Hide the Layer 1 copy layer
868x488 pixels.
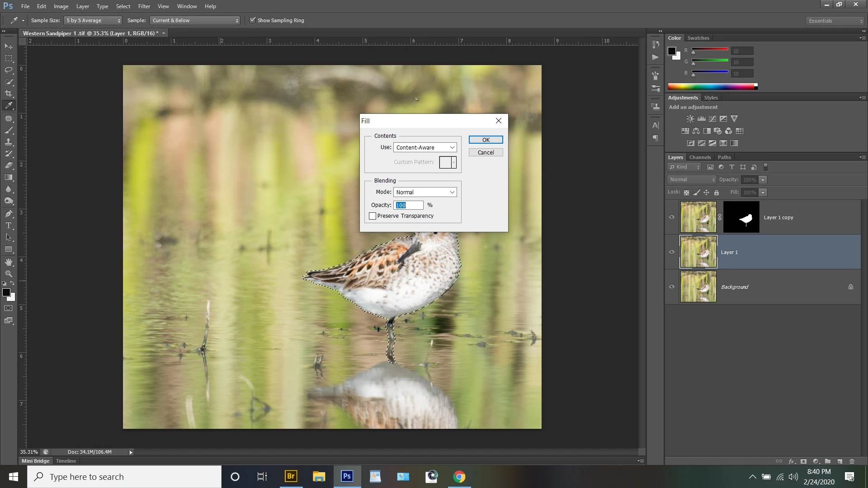[x=672, y=217]
